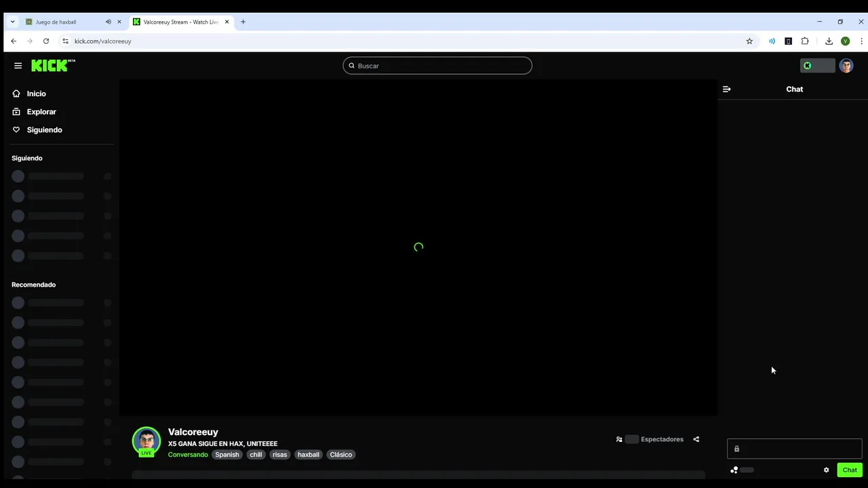Open user profile avatar menu
Viewport: 868px width, 488px height.
846,66
